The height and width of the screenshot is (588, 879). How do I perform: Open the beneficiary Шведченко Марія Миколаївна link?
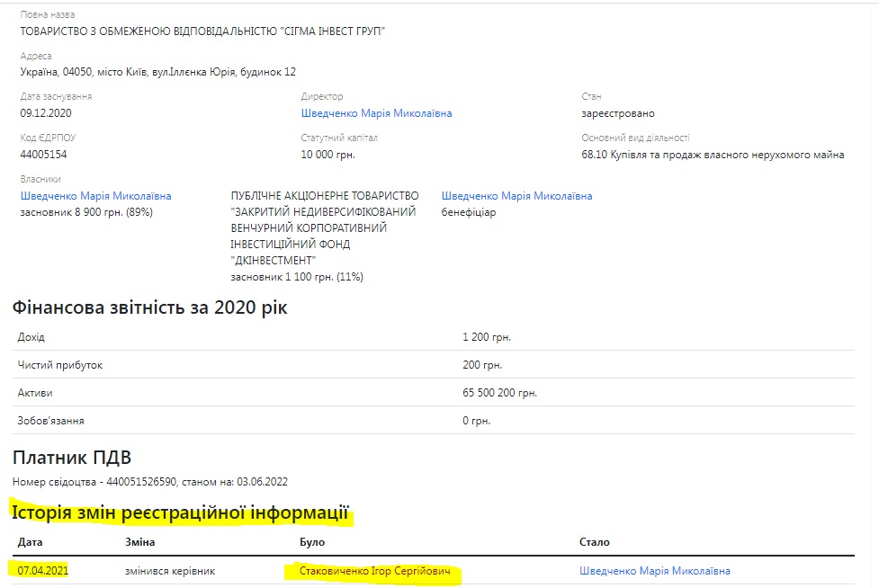(516, 196)
